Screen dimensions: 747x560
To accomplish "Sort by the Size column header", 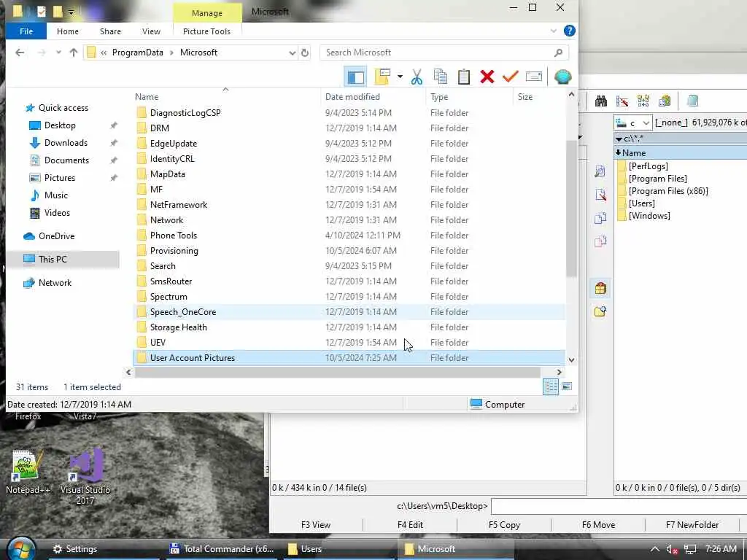I will click(525, 97).
